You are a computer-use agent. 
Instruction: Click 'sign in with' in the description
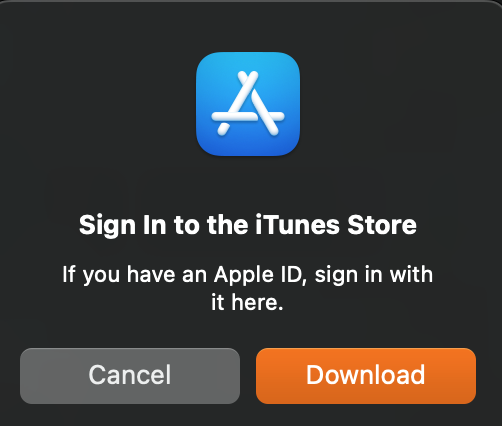click(x=374, y=276)
